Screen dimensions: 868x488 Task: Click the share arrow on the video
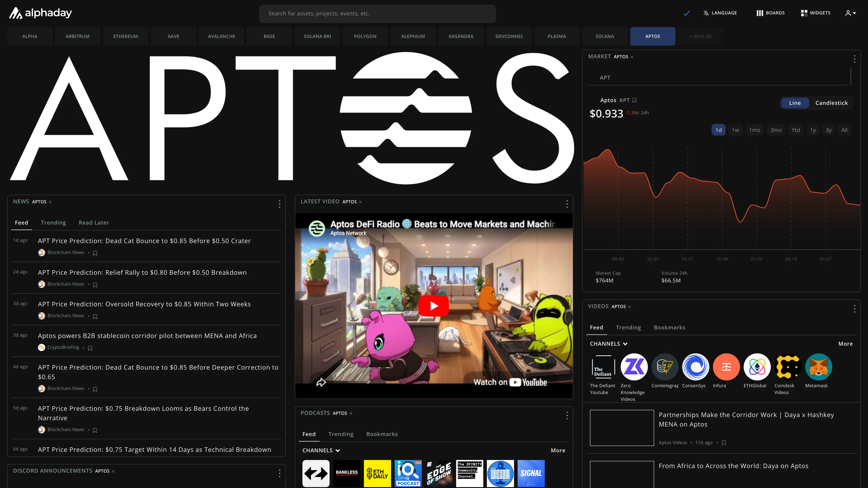321,382
